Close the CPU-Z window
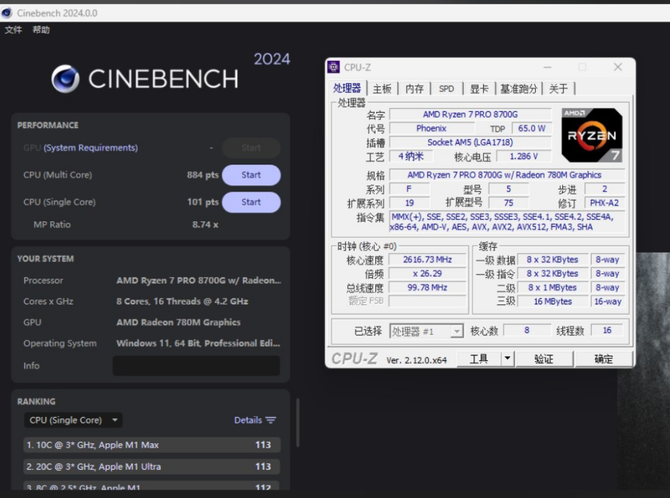This screenshot has width=670, height=498. (x=618, y=67)
